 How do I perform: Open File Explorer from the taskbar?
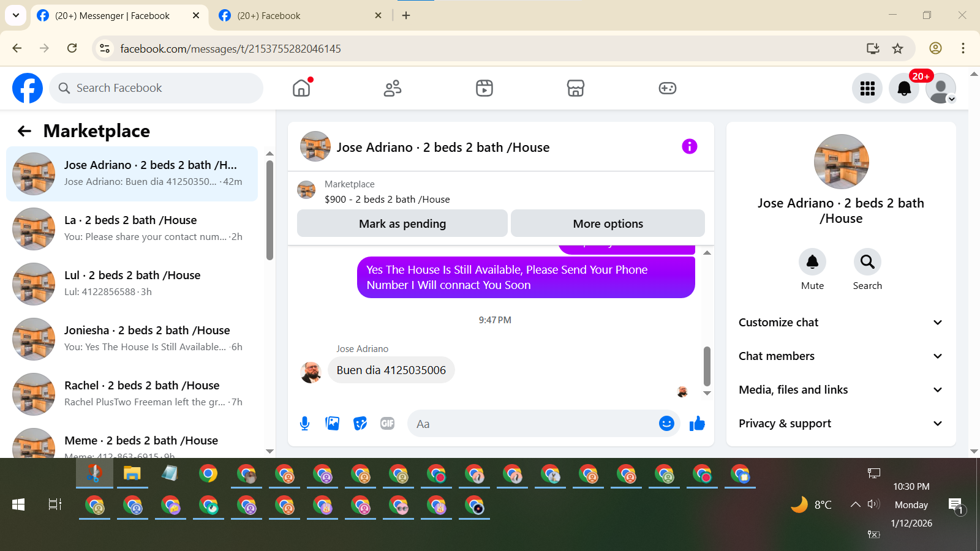tap(132, 473)
